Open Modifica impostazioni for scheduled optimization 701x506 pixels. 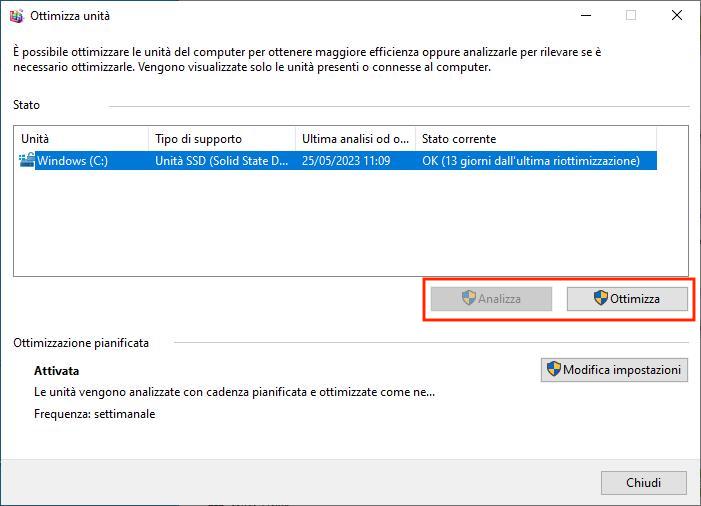pyautogui.click(x=614, y=370)
